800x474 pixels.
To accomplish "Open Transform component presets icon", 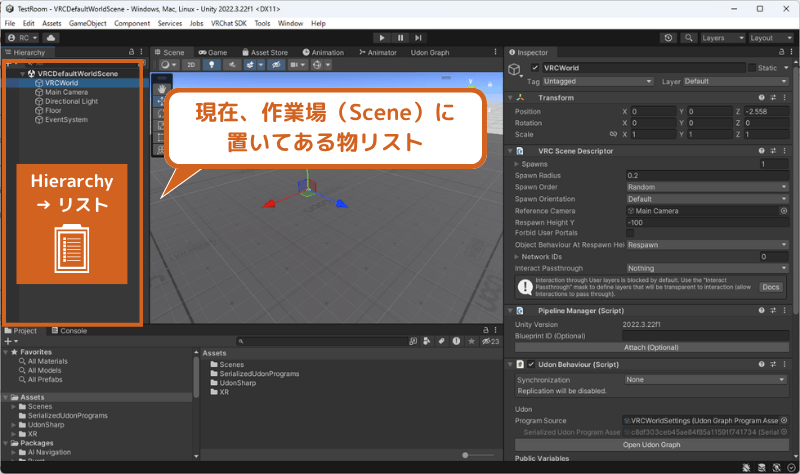I will click(773, 97).
